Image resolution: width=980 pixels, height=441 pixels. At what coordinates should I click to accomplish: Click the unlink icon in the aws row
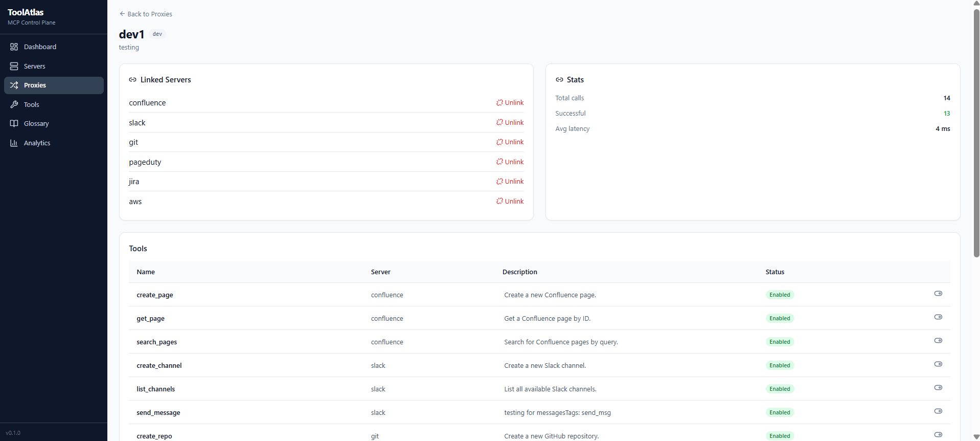tap(499, 201)
